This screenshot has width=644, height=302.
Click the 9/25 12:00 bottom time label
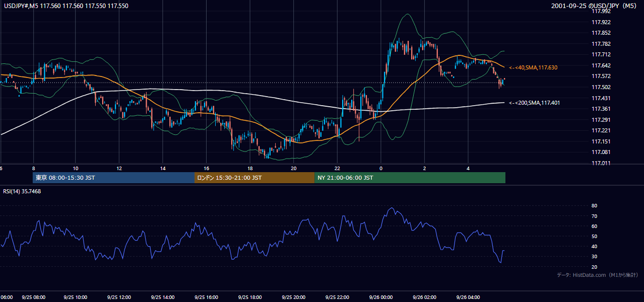click(120, 297)
